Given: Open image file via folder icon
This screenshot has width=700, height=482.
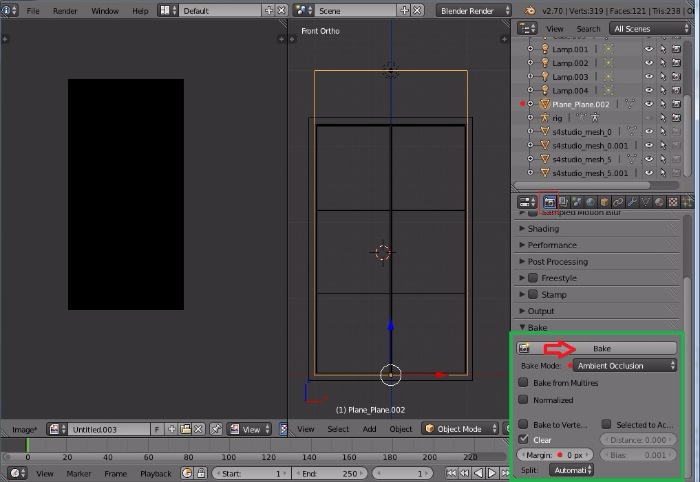Looking at the screenshot, I should 186,429.
